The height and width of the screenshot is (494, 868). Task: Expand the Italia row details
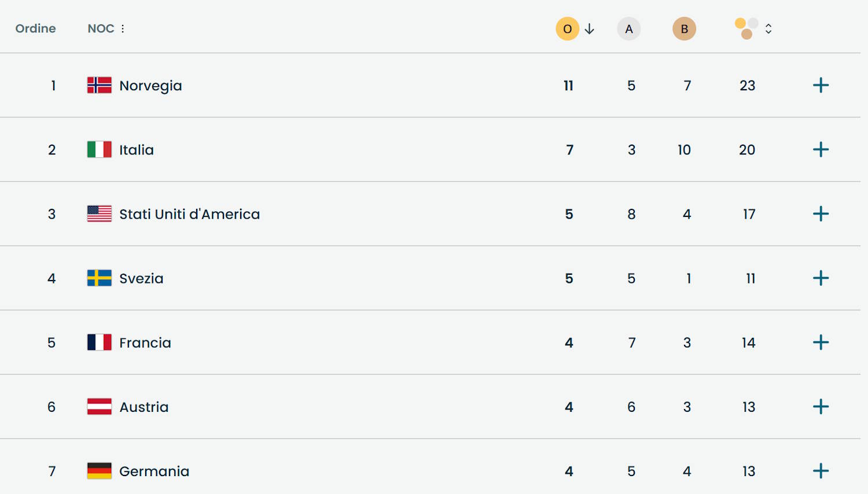pos(821,150)
